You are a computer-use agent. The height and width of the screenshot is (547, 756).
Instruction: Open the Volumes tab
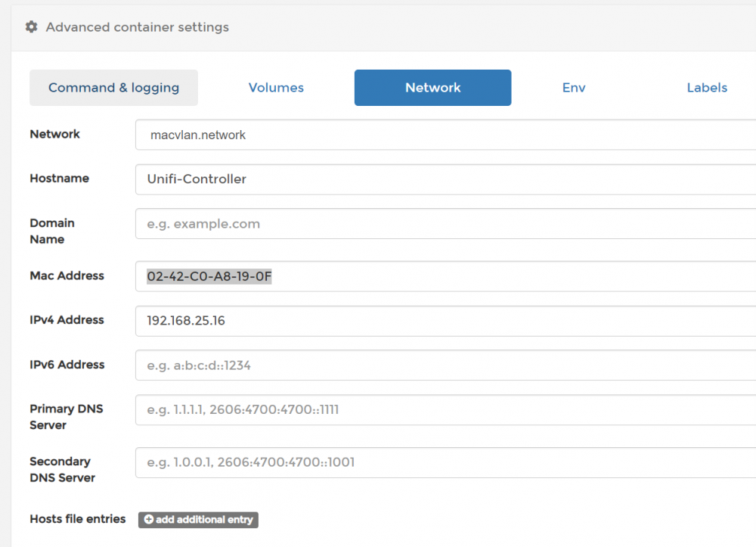tap(276, 88)
